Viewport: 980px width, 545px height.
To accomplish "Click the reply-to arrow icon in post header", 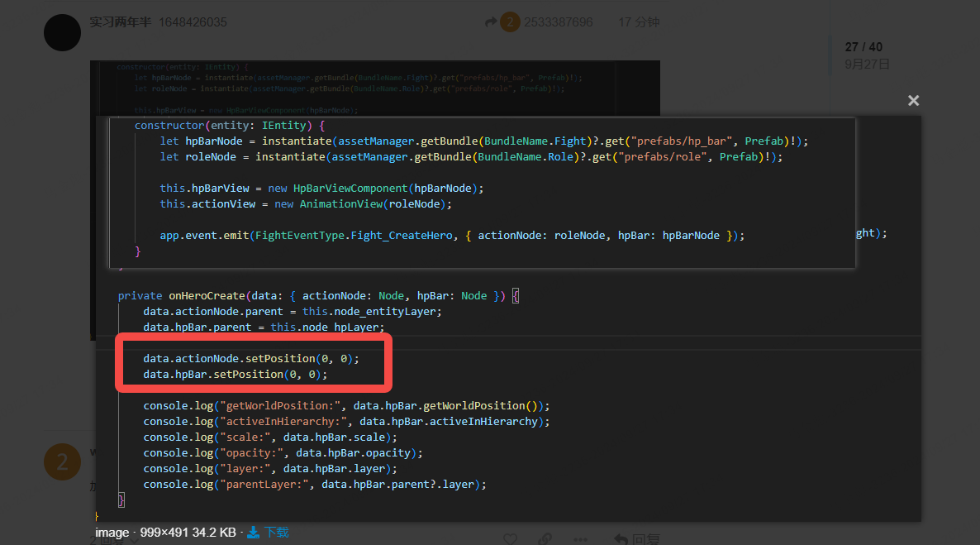I will click(491, 22).
